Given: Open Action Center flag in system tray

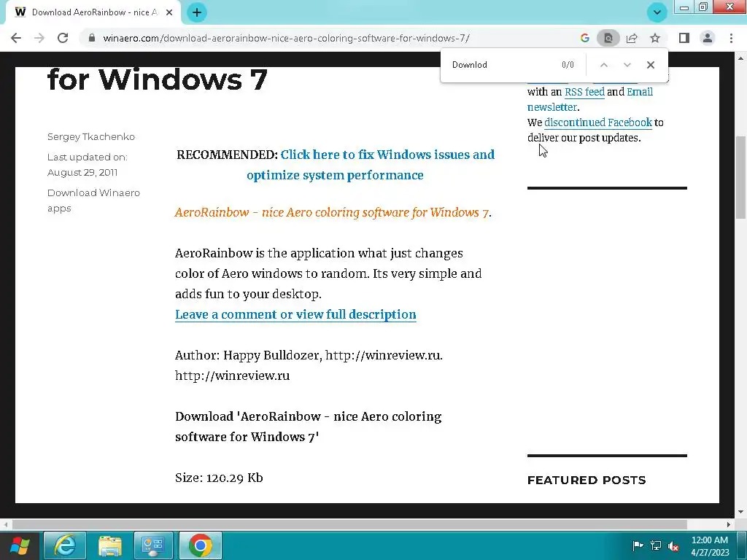Looking at the screenshot, I should 638,545.
